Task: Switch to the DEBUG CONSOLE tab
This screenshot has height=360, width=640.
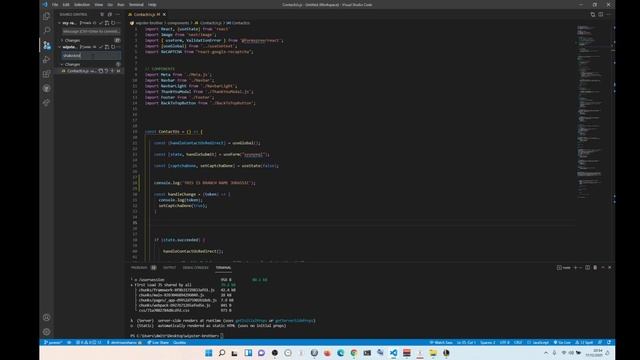Action: click(196, 268)
